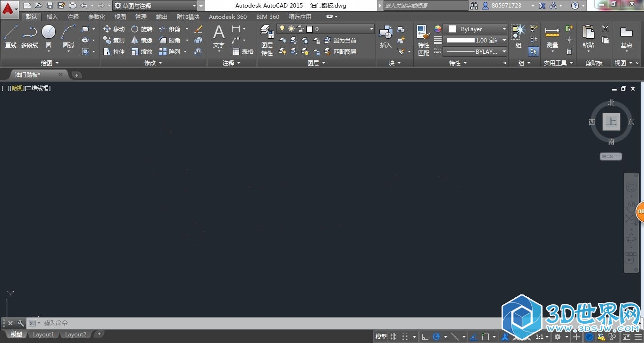Click the 旋转 (Rotate) command

coord(142,29)
